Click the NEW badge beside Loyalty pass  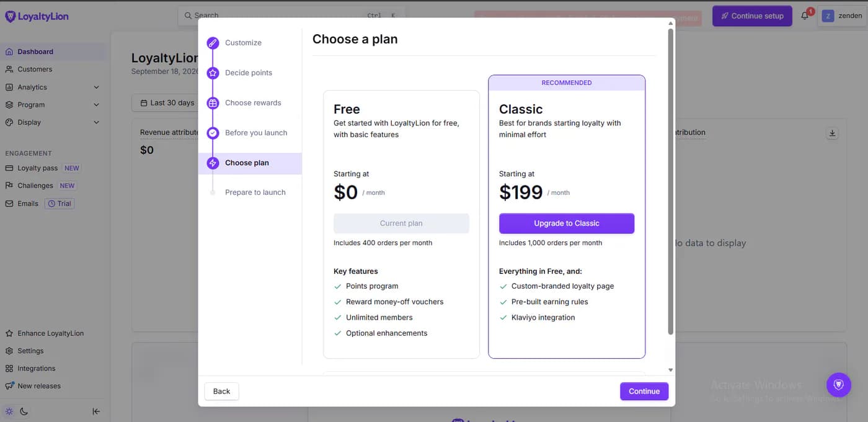pos(72,168)
